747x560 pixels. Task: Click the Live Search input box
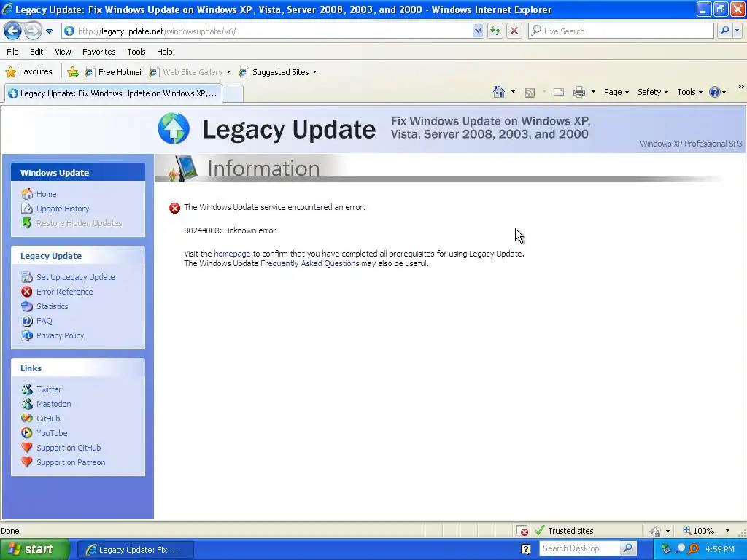(621, 31)
